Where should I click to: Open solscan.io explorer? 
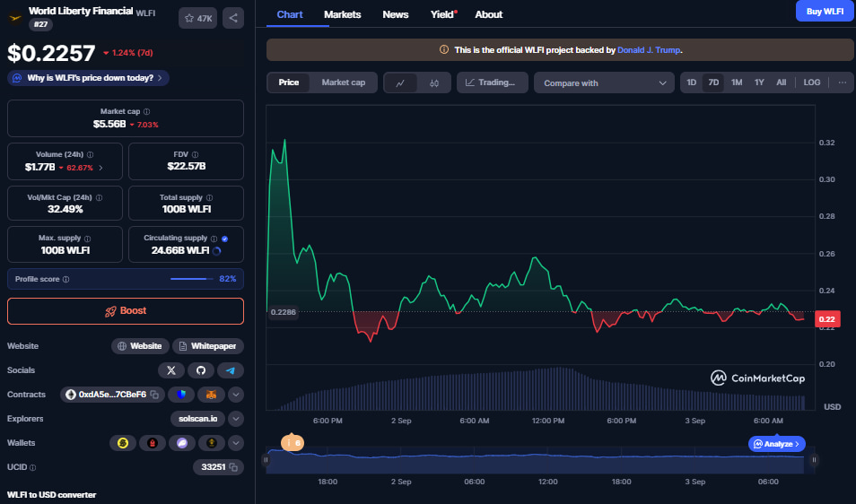(x=197, y=419)
